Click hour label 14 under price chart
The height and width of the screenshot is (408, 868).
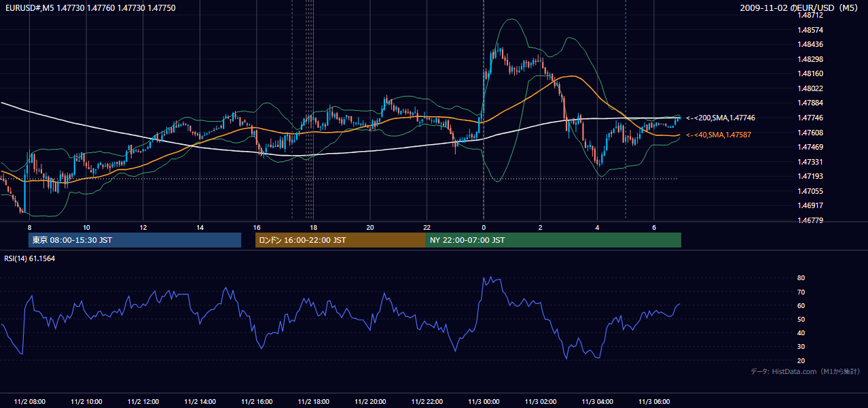[x=200, y=227]
